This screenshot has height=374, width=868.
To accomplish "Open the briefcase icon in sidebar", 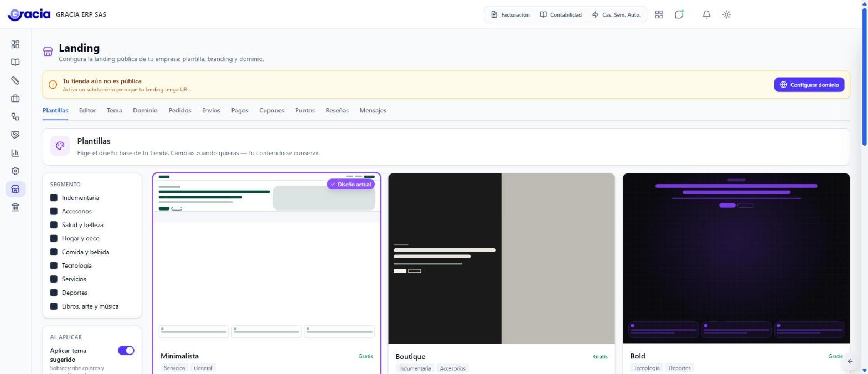I will click(x=15, y=99).
